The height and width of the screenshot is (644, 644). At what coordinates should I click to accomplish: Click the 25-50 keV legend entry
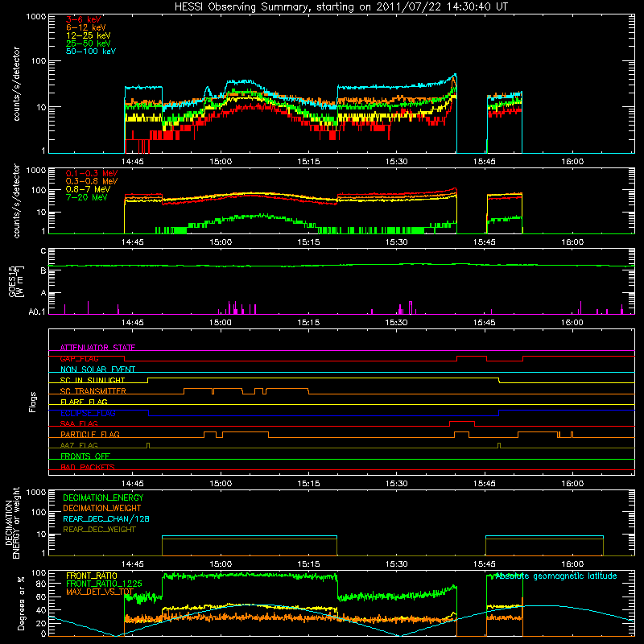coord(89,43)
